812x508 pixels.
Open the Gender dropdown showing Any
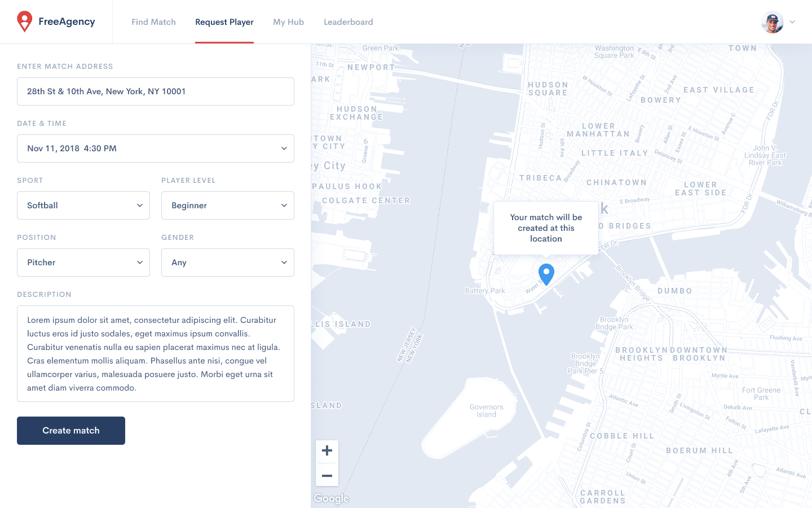coord(228,262)
